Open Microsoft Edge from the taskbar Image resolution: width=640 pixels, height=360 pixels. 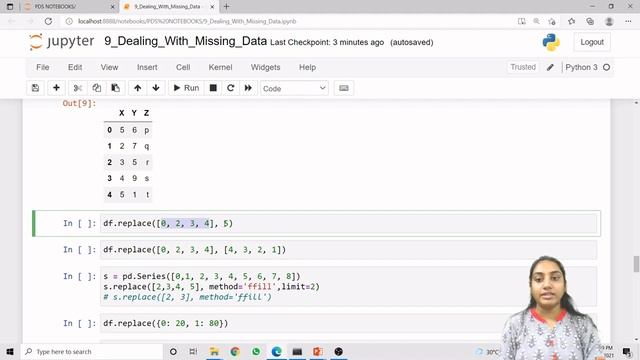276,351
